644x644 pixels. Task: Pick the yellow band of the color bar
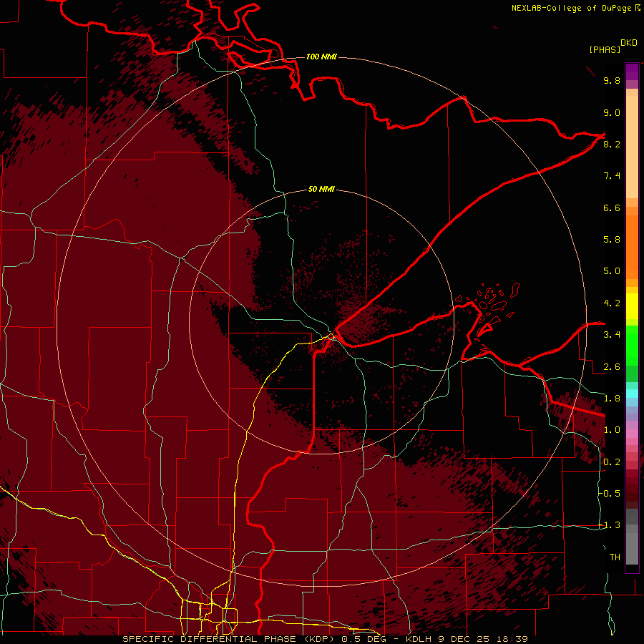632,306
